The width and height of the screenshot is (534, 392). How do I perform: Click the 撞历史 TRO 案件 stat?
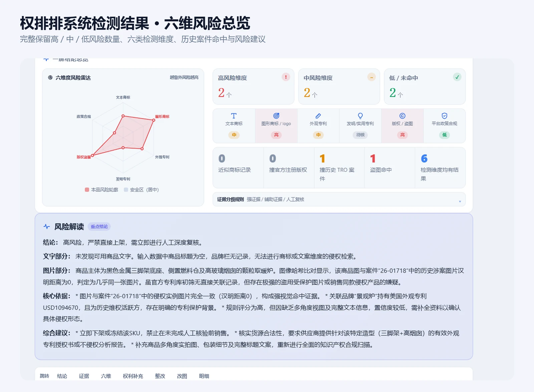(339, 168)
